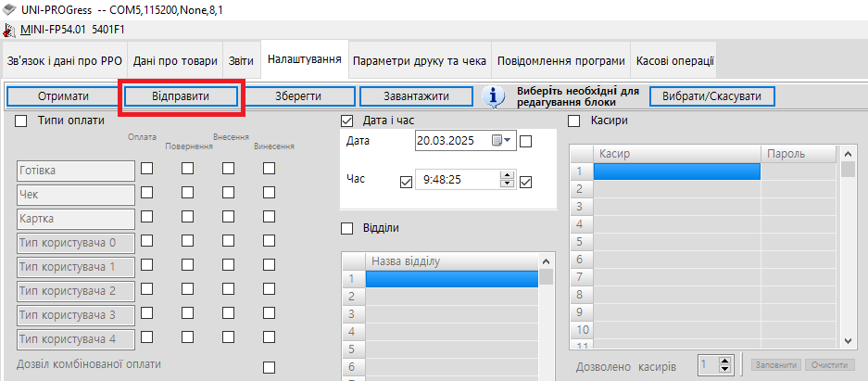Image resolution: width=868 pixels, height=381 pixels.
Task: Toggle checkbox left of the time field
Action: pos(406,183)
